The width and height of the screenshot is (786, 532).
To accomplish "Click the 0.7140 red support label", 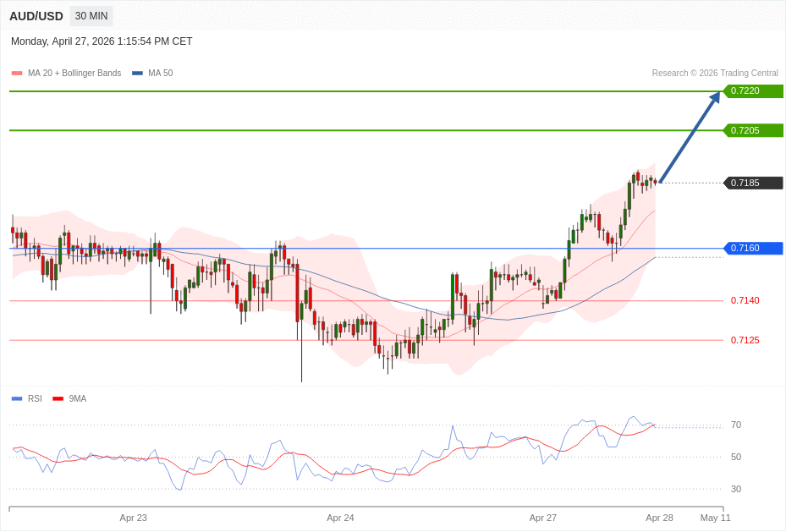I will click(745, 300).
